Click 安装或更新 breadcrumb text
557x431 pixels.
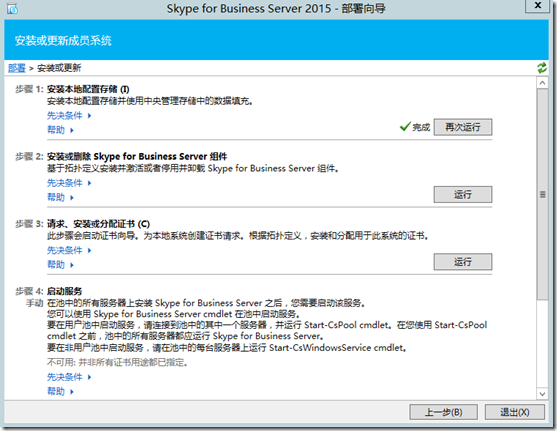pos(59,68)
